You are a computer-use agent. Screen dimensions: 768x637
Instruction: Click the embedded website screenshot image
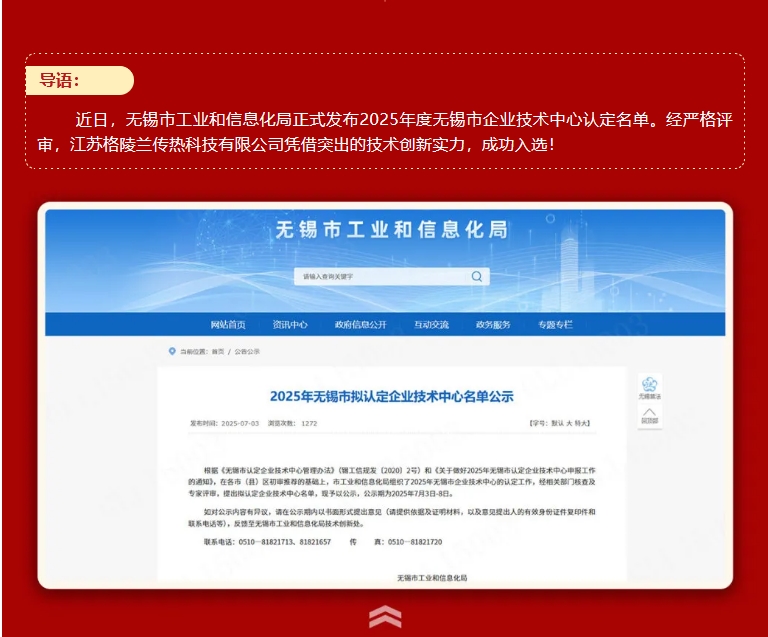coord(385,395)
